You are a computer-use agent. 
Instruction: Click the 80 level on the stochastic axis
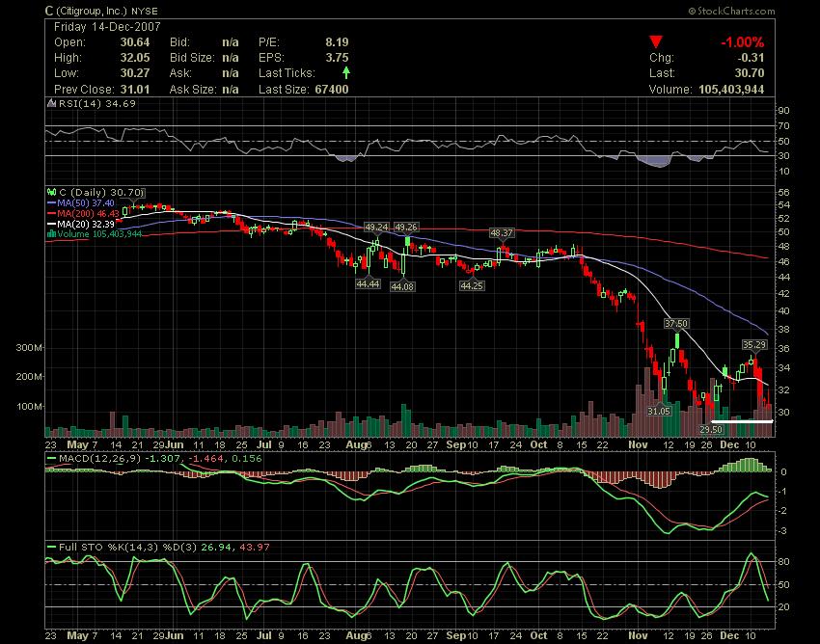pos(784,562)
